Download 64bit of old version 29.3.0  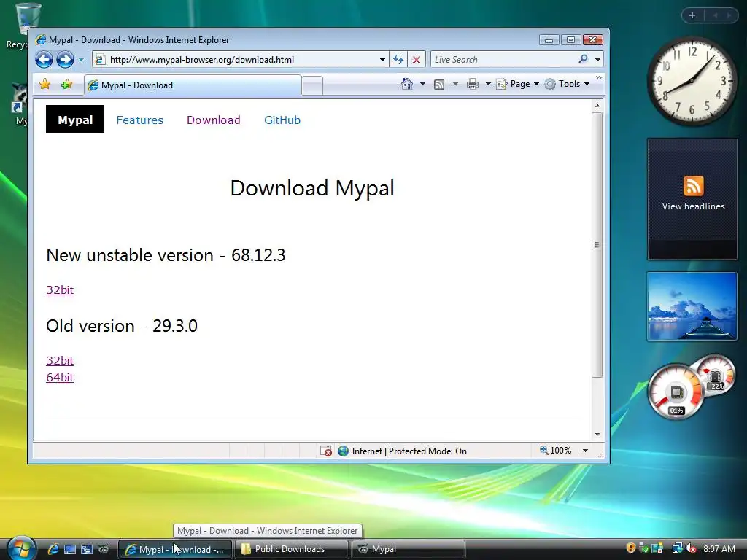[60, 378]
